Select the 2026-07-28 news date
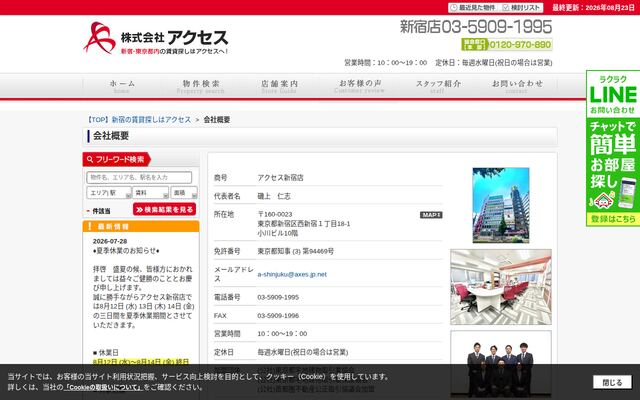 coord(110,241)
